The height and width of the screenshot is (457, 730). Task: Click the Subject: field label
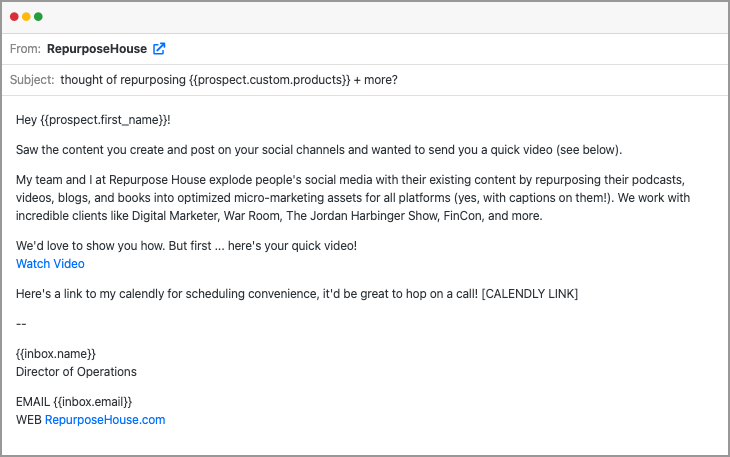[32, 80]
